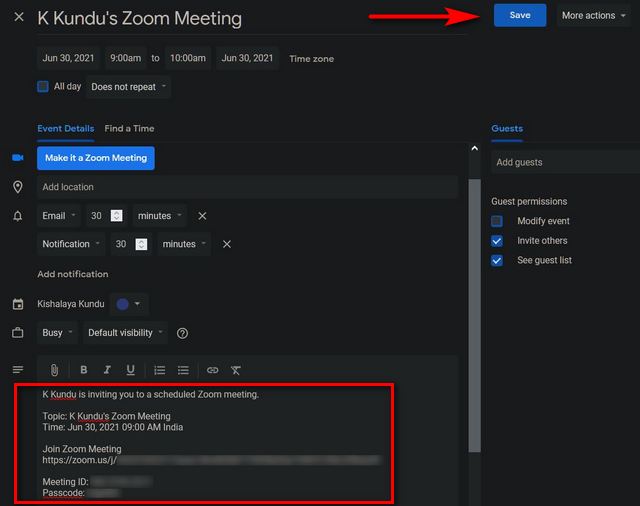Collapse details with the up chevron
This screenshot has width=640, height=506.
(474, 149)
